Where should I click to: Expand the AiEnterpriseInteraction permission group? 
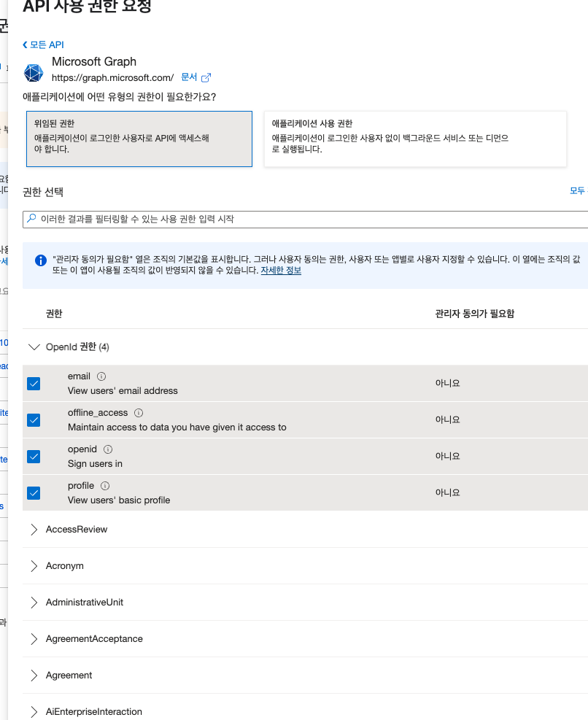(34, 712)
